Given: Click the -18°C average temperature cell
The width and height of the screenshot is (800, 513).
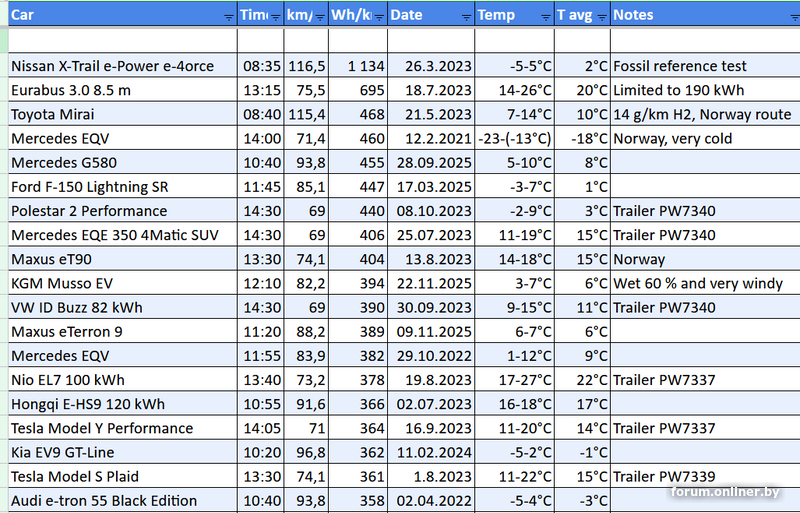Looking at the screenshot, I should click(582, 138).
